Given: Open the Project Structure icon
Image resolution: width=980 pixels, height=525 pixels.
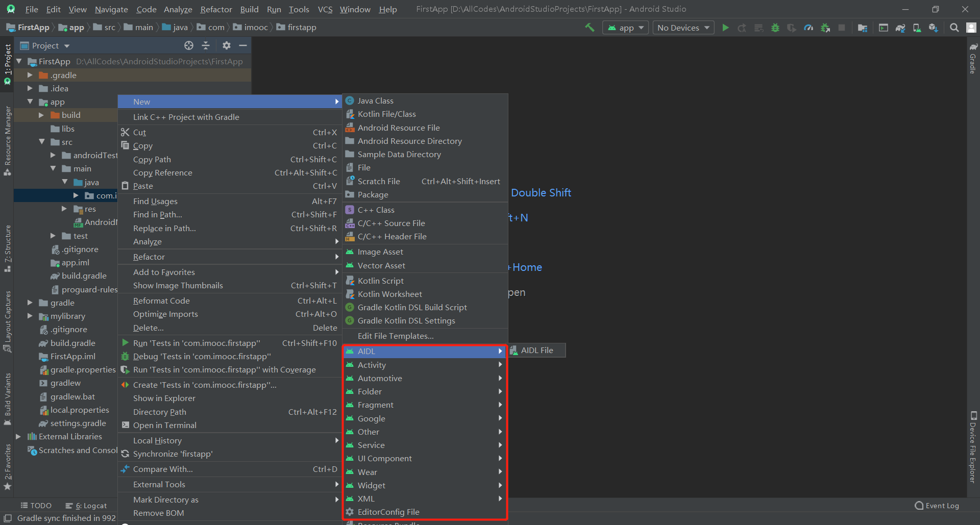Looking at the screenshot, I should (x=863, y=28).
